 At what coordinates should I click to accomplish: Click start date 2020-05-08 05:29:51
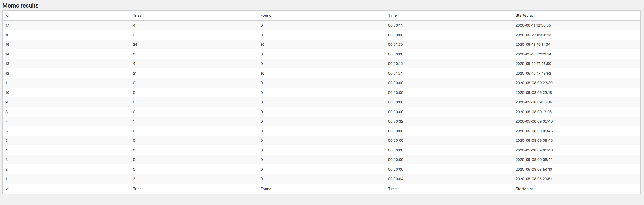(x=534, y=179)
